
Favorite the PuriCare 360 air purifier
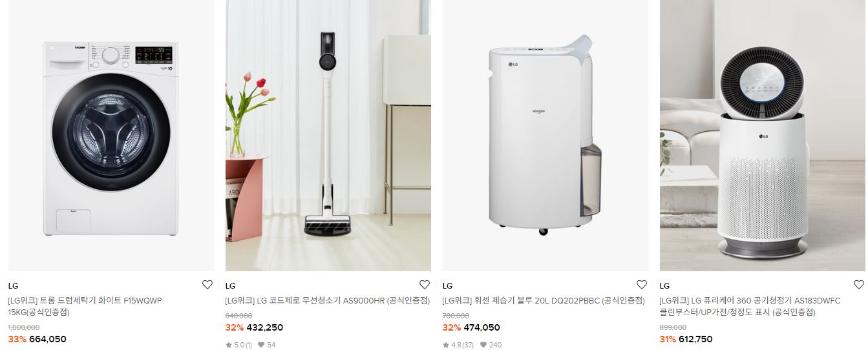pyautogui.click(x=858, y=285)
